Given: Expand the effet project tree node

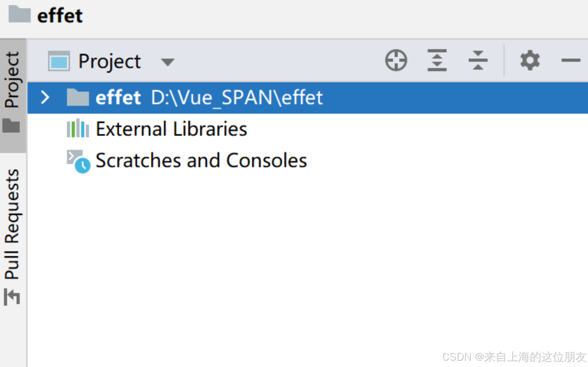Looking at the screenshot, I should [x=45, y=97].
